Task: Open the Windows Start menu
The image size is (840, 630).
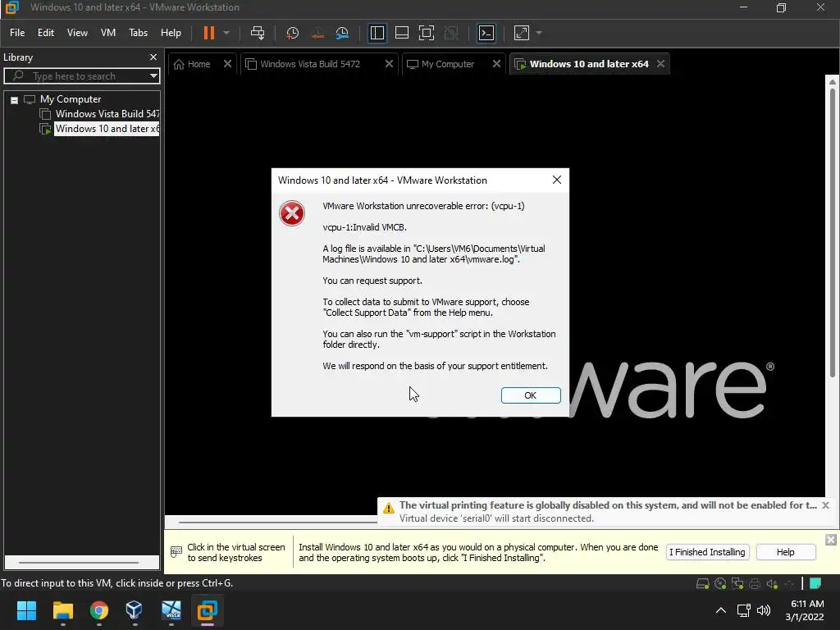Action: pos(26,610)
